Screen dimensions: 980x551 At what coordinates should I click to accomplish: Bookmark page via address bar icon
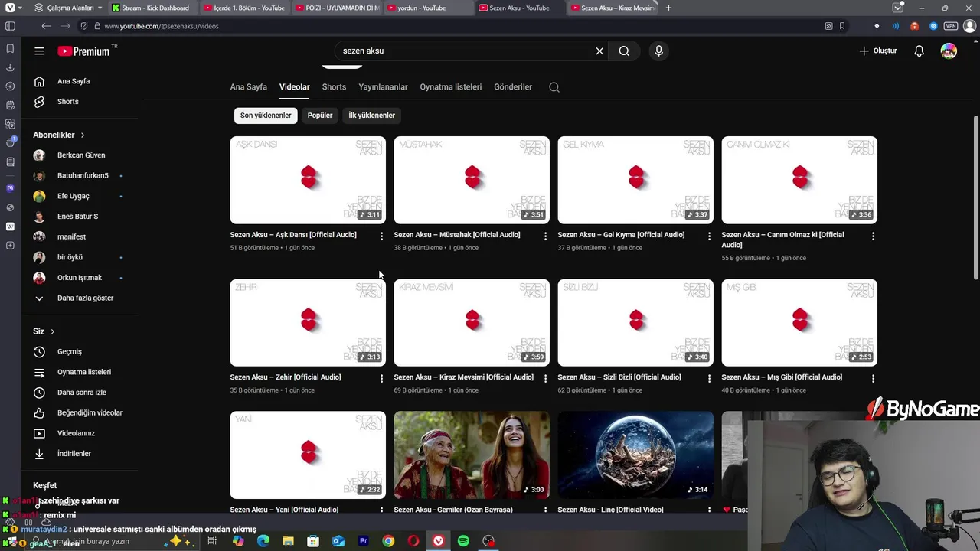click(842, 26)
